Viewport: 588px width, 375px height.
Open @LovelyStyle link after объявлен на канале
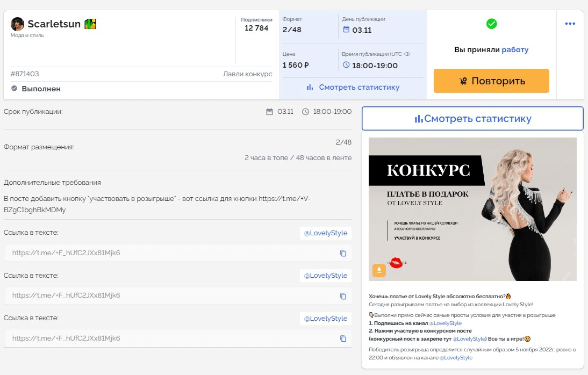click(x=456, y=358)
